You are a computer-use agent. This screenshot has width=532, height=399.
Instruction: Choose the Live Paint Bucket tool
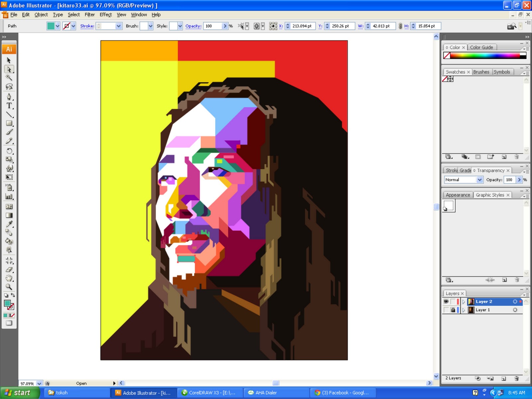pos(9,241)
